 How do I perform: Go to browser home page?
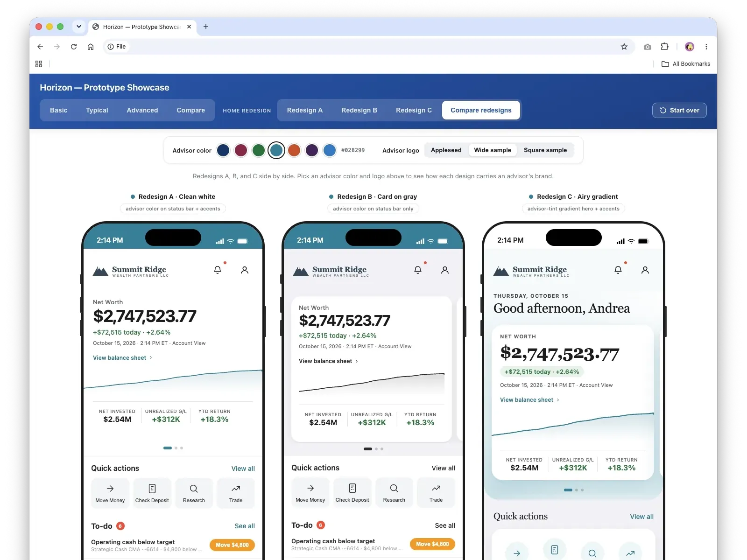[91, 47]
